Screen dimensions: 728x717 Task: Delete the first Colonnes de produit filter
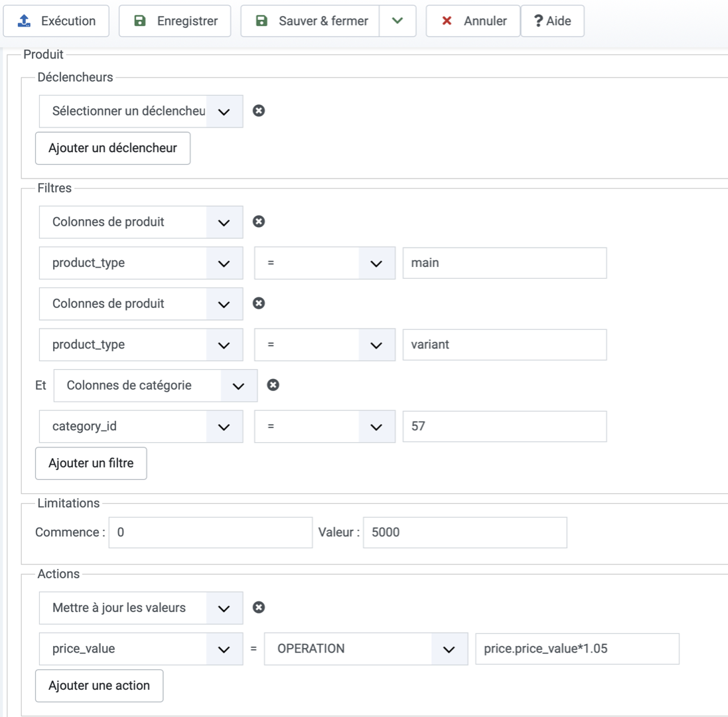coord(259,222)
